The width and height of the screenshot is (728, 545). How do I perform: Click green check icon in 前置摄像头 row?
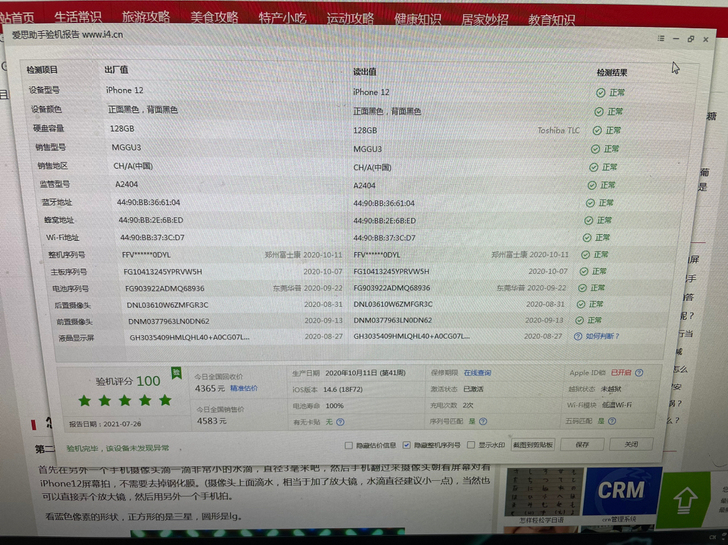coord(579,320)
